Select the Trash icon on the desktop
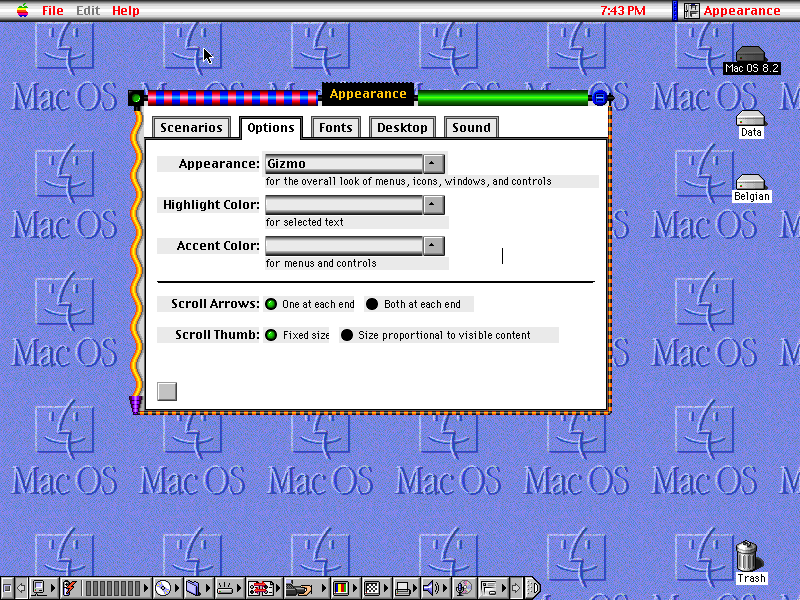The width and height of the screenshot is (800, 600). [750, 562]
